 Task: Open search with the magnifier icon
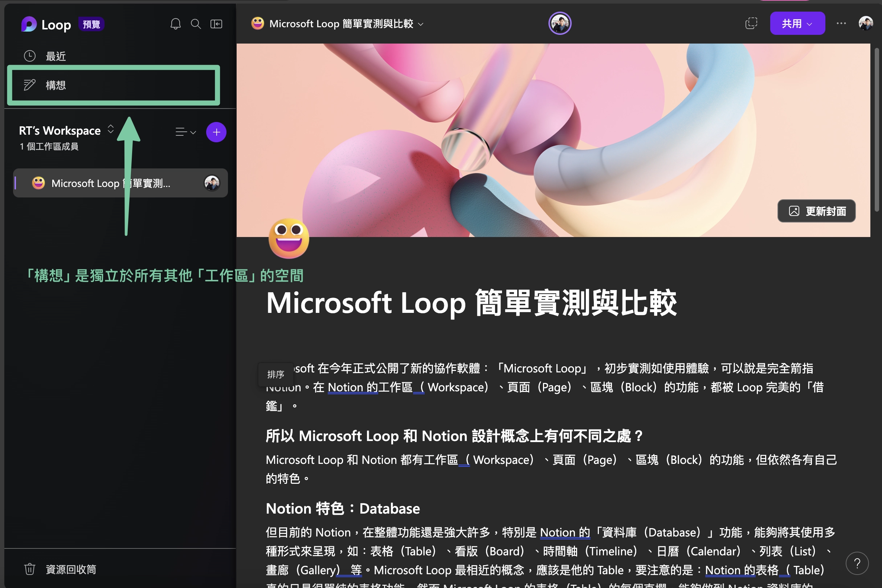196,24
